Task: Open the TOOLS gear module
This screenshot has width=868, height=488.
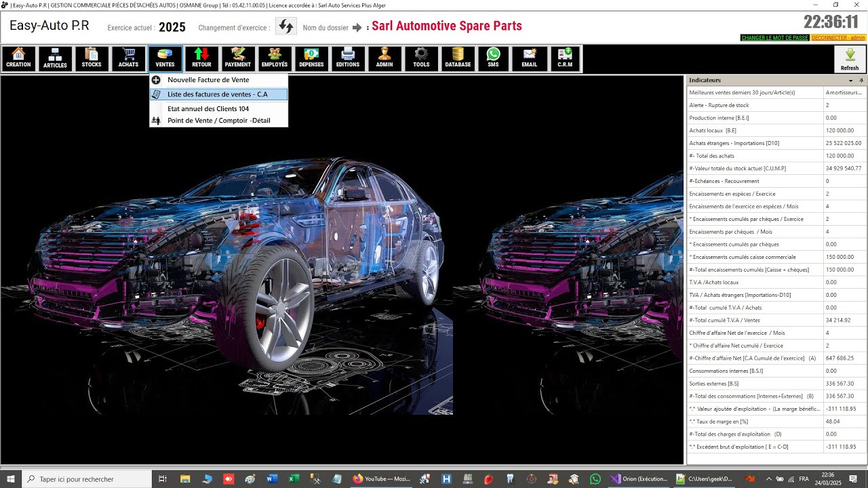Action: coord(421,59)
